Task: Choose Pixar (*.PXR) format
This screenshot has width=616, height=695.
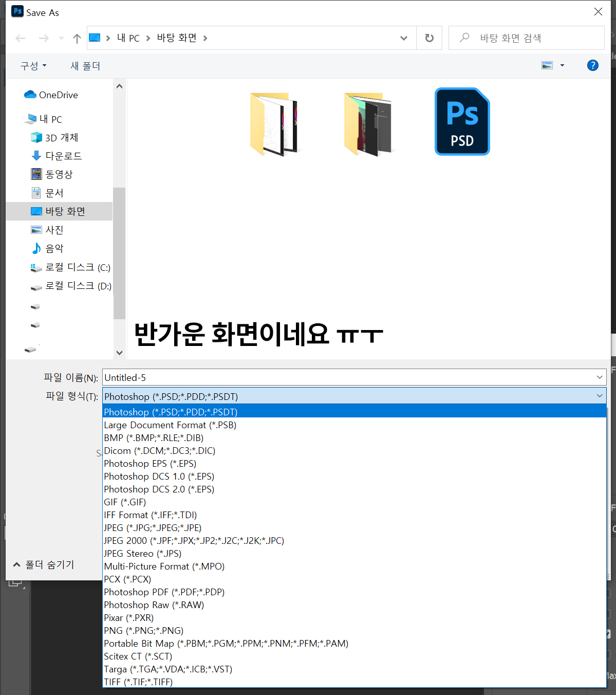Action: pyautogui.click(x=354, y=618)
